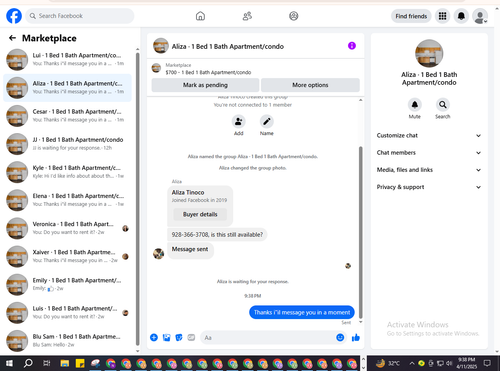Open Kyle conversation in list
Image resolution: width=500 pixels, height=371 pixels.
tap(67, 172)
